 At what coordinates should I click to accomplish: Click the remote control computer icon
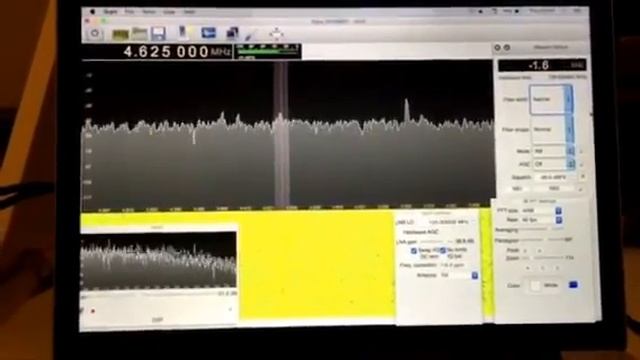pyautogui.click(x=209, y=33)
